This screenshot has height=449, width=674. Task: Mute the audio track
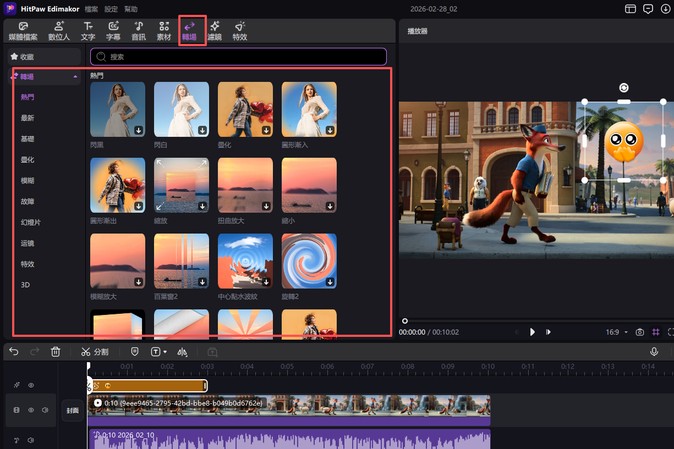point(31,440)
